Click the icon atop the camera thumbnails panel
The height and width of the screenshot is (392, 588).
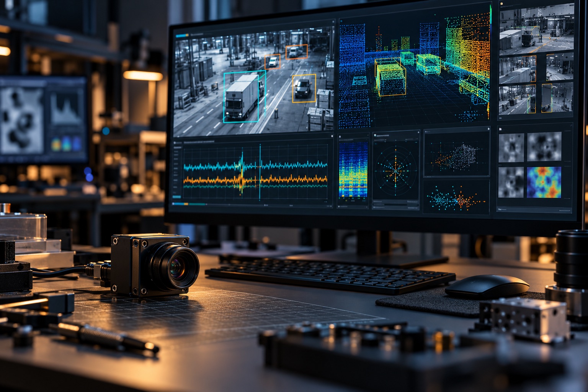coord(501,4)
